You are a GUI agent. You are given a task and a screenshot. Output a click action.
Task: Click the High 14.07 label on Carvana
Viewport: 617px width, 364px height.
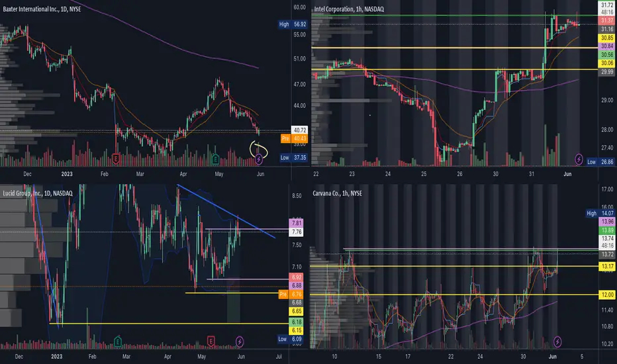coord(600,213)
